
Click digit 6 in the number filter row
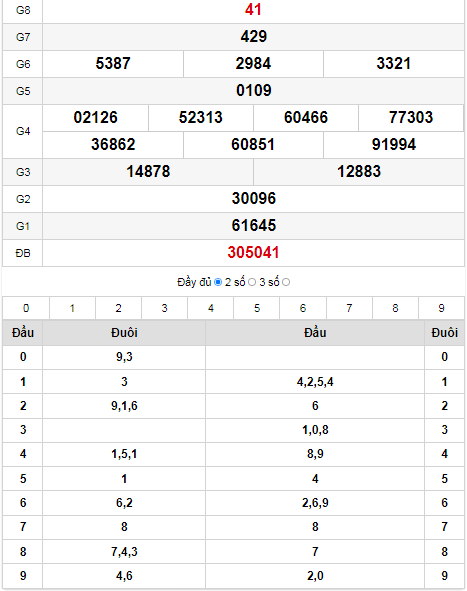[303, 308]
